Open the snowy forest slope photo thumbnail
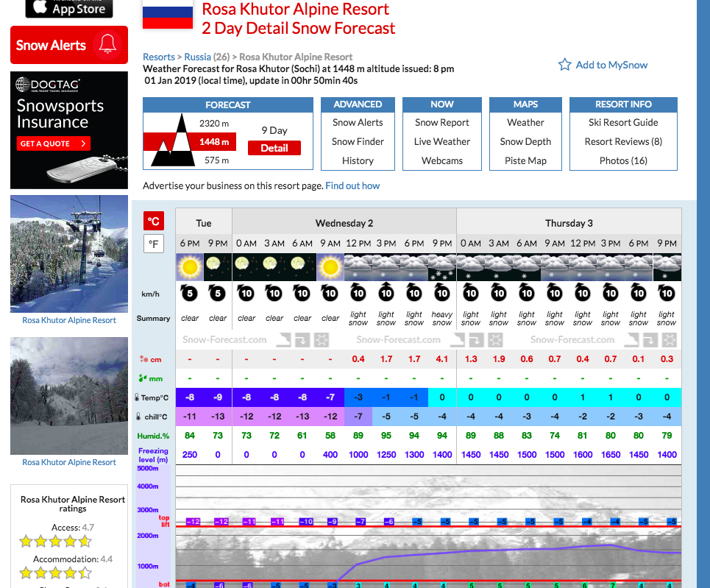Viewport: 710px width, 588px height. tap(69, 396)
